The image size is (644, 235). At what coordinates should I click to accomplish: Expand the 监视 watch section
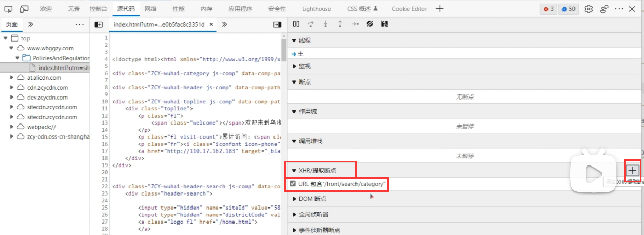tap(295, 66)
